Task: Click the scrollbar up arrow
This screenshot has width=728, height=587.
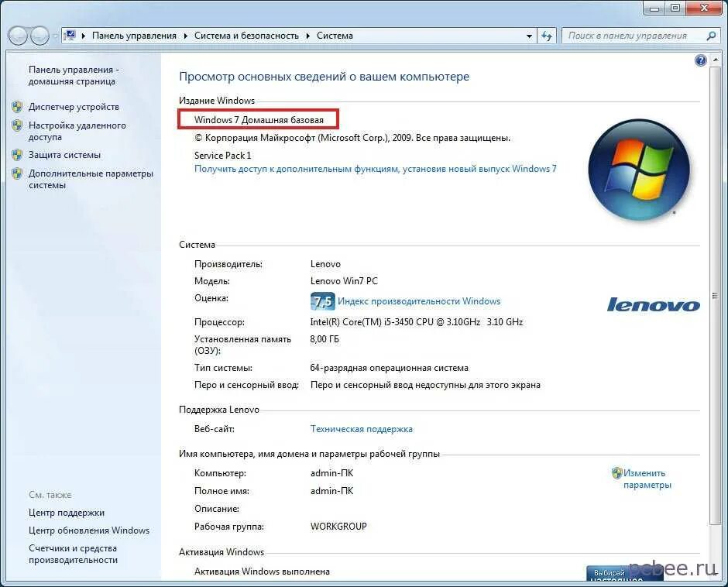Action: (715, 60)
